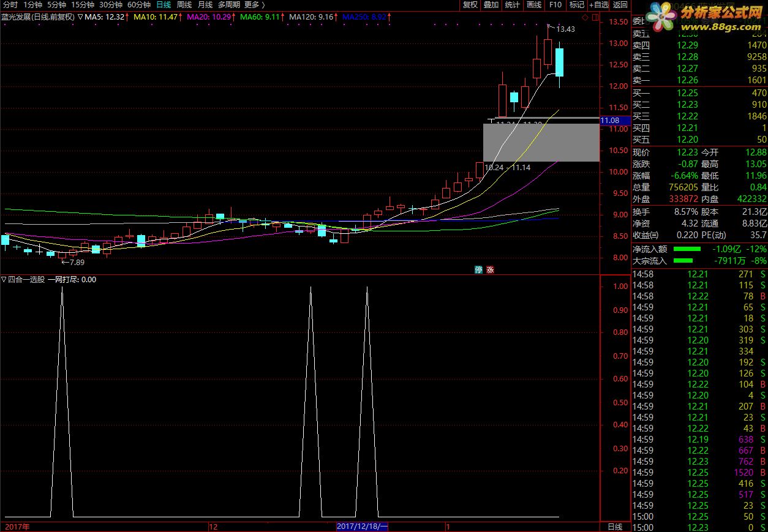Click the 卖三 12.28 order row

(x=699, y=56)
